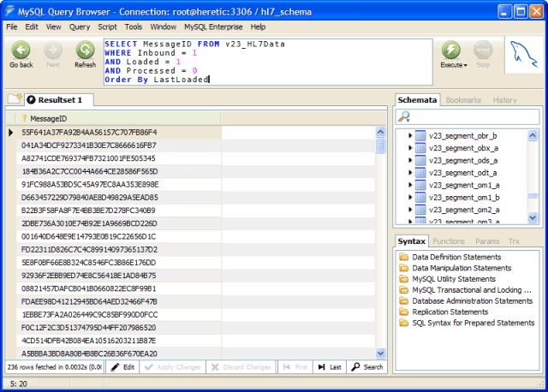The image size is (548, 392).
Task: Expand v23_segment_odt_a tree node
Action: 410,173
